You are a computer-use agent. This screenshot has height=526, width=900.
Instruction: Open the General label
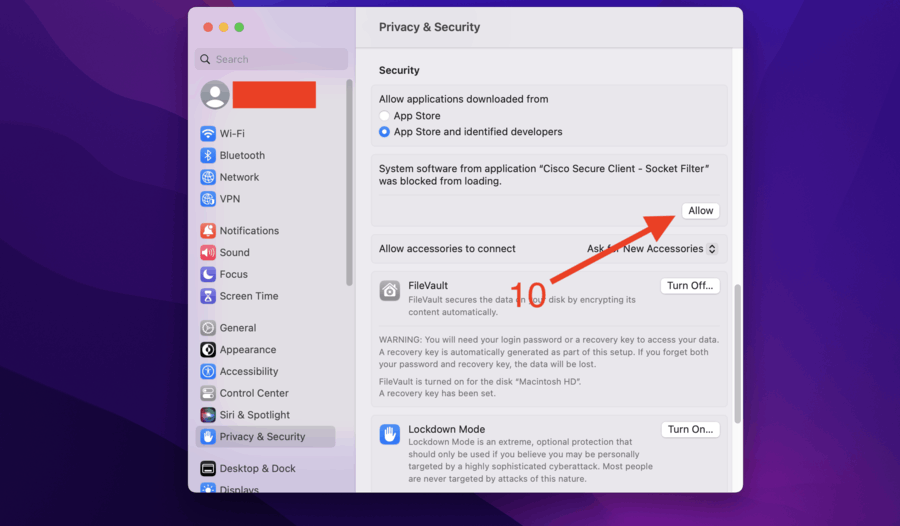pyautogui.click(x=238, y=327)
